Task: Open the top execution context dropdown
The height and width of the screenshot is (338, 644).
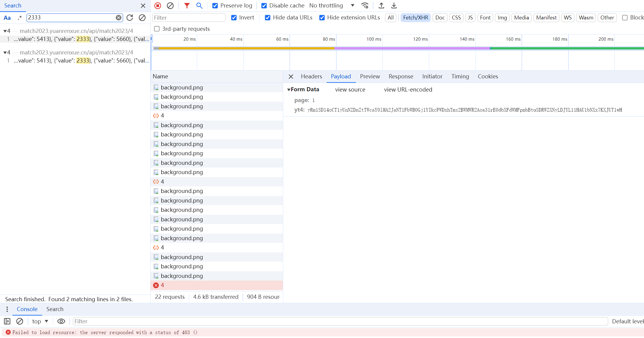Action: point(40,322)
